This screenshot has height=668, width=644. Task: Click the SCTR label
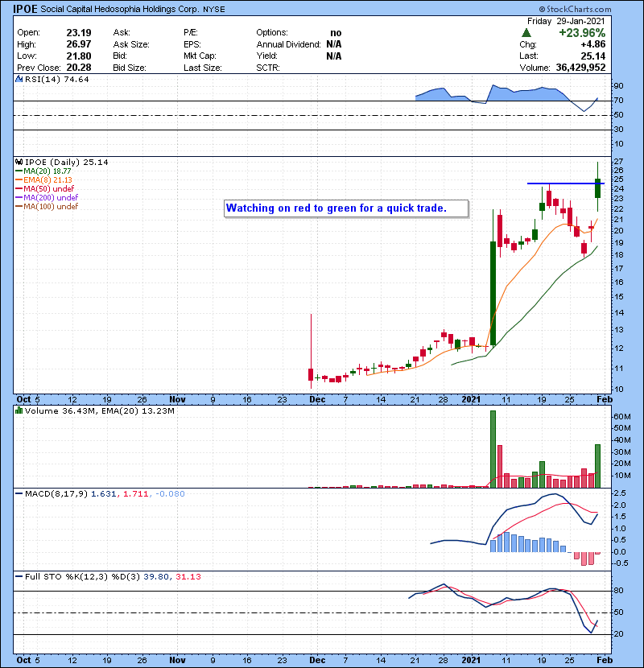pyautogui.click(x=268, y=68)
